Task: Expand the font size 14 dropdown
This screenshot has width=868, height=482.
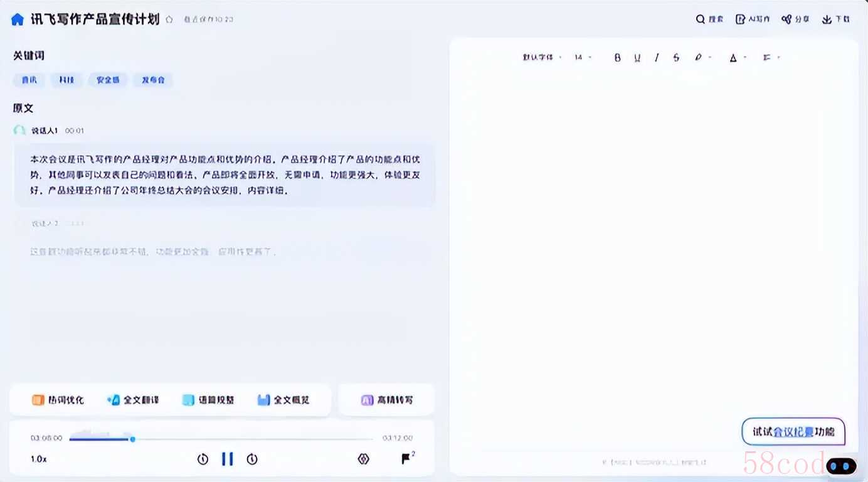Action: pos(583,58)
